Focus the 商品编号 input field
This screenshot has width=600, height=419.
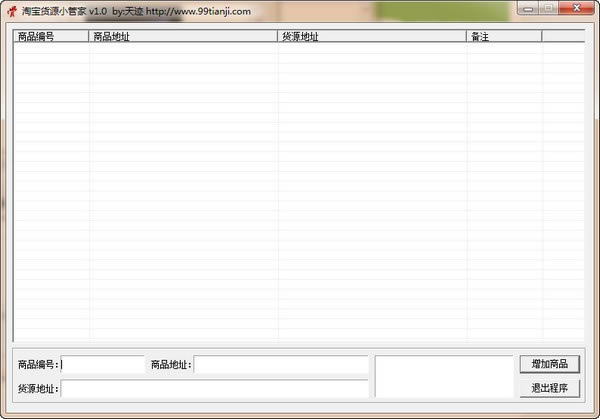coord(103,365)
